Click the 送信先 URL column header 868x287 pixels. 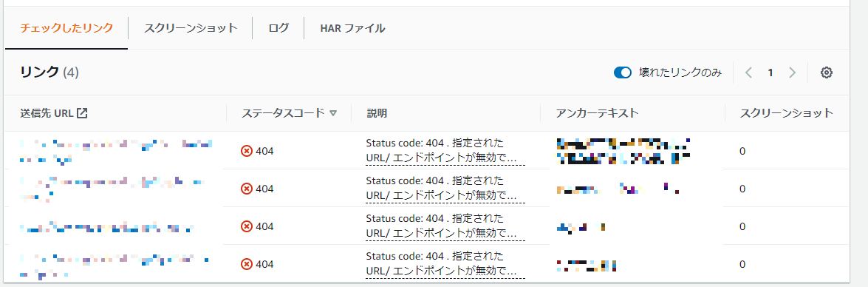point(47,113)
